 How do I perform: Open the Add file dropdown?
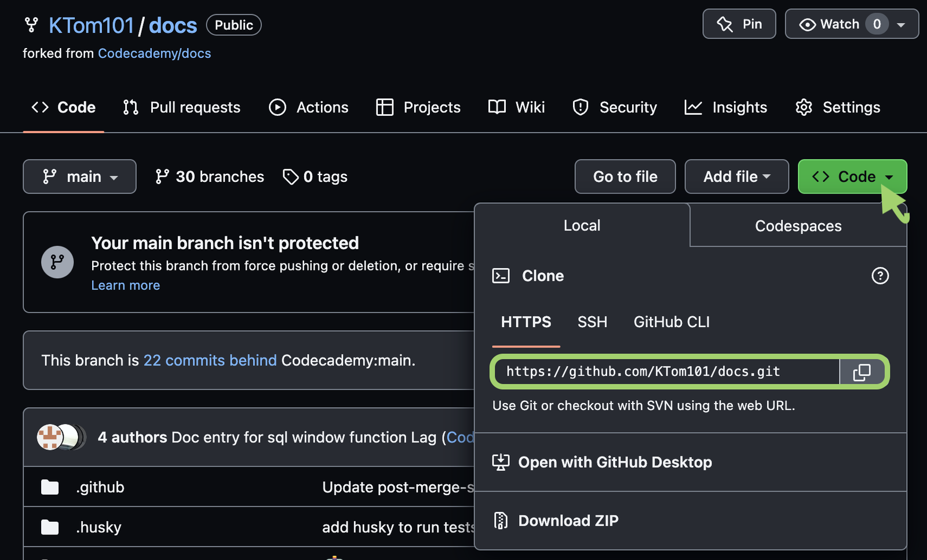point(736,177)
